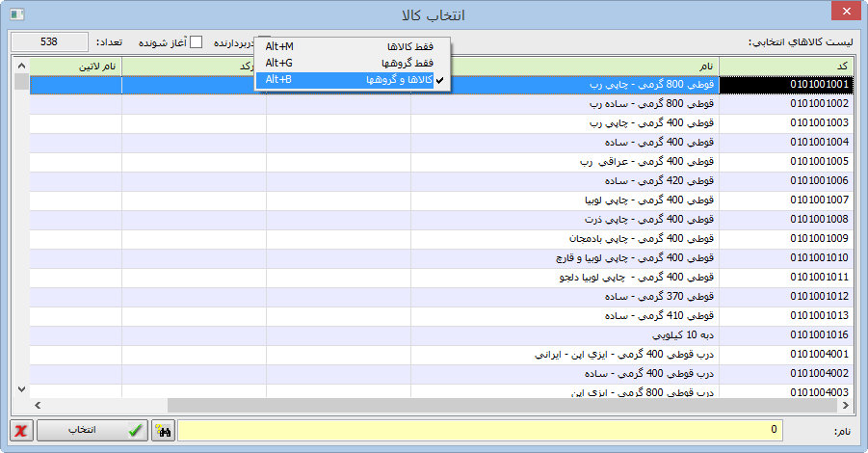Choose فقط کالاها menu entry
The image size is (868, 453).
point(353,46)
